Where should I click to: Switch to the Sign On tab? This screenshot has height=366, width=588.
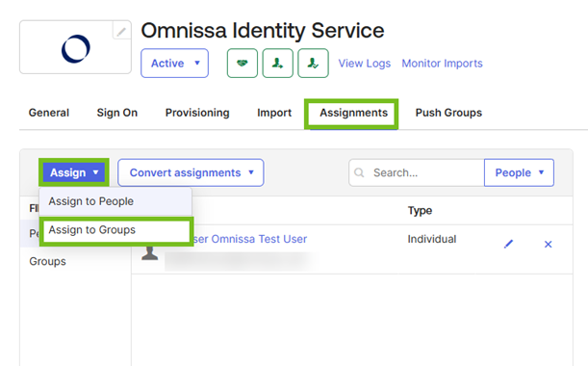(x=117, y=113)
